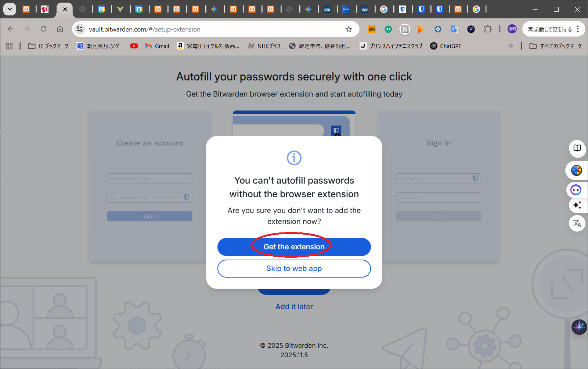Open the IE ブックマーク bookmarks folder
This screenshot has height=369, width=588.
click(x=48, y=46)
